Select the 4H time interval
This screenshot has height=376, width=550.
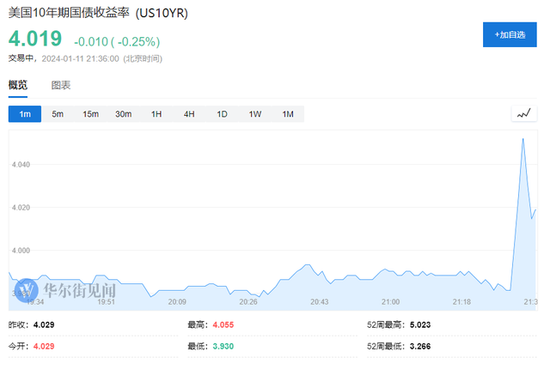pos(189,114)
